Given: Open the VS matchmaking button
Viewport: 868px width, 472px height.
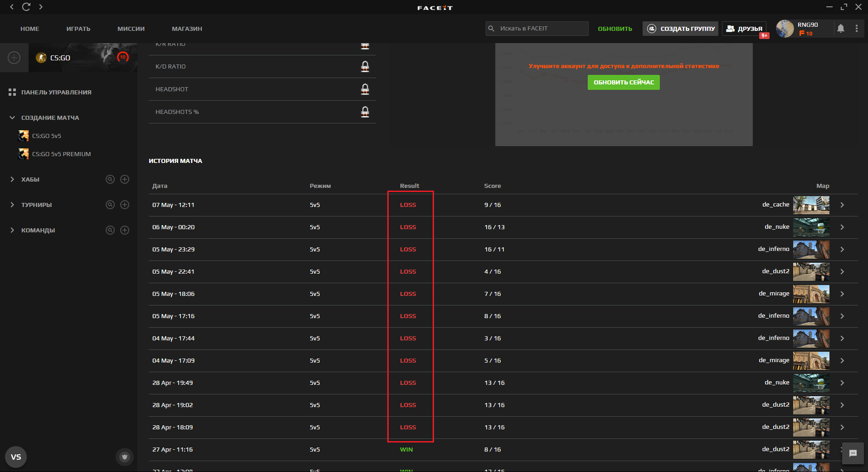Looking at the screenshot, I should click(16, 457).
